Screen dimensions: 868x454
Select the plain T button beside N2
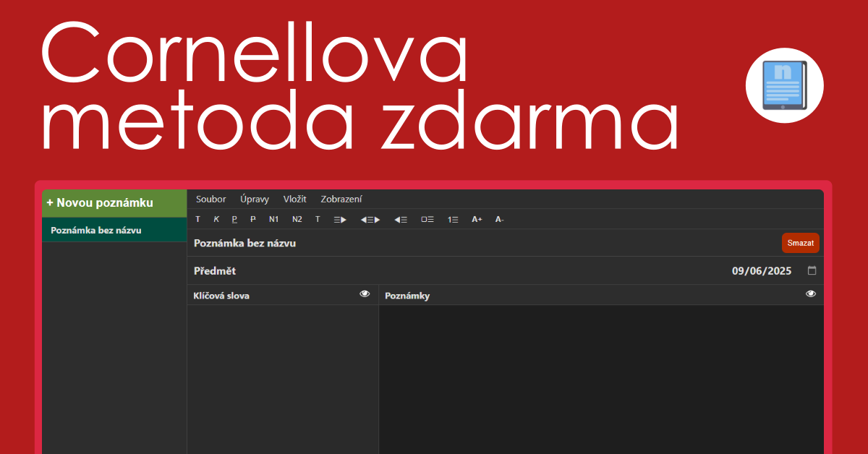[318, 219]
